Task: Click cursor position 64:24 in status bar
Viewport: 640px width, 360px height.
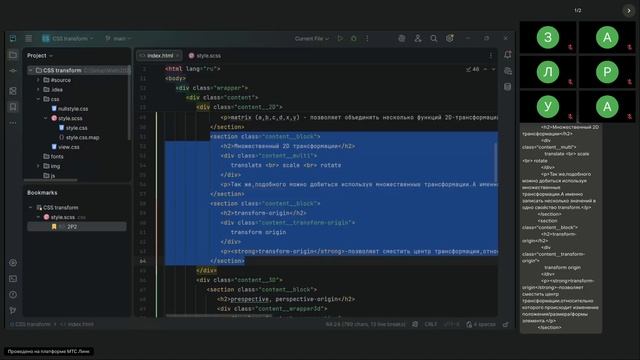Action: (366, 324)
